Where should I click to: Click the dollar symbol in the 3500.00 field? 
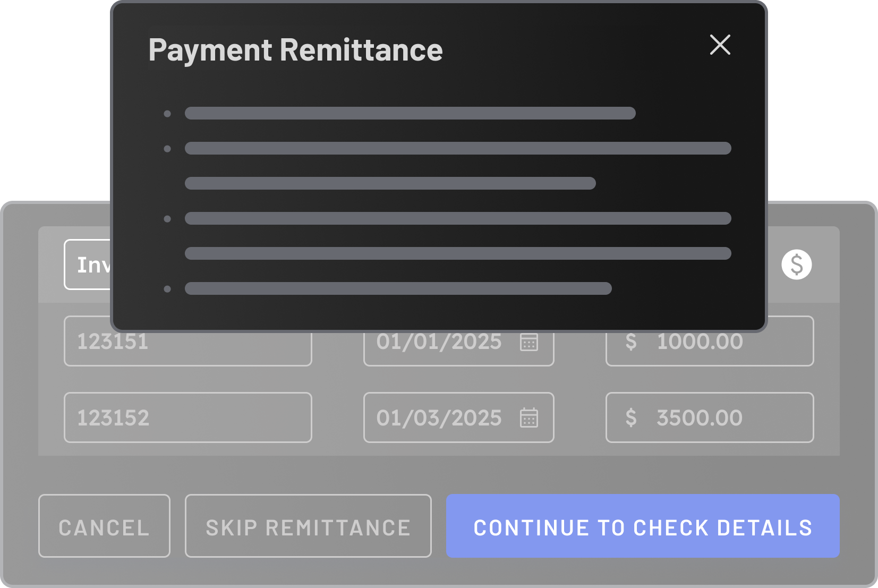(x=631, y=419)
